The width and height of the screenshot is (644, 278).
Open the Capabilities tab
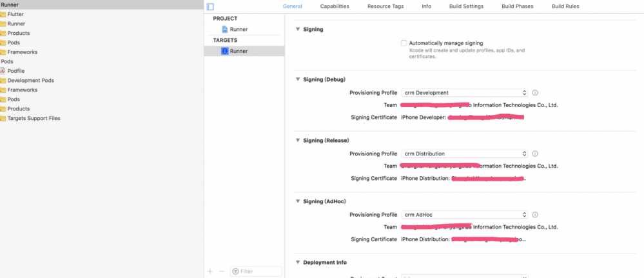pos(335,6)
